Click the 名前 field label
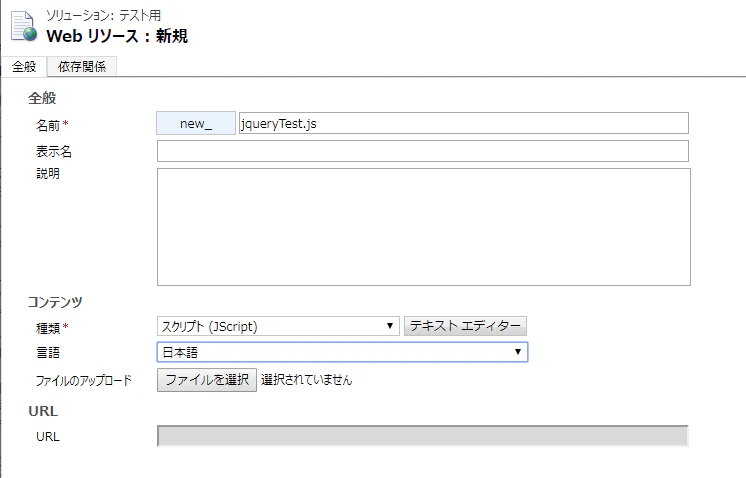This screenshot has width=746, height=478. [48, 126]
